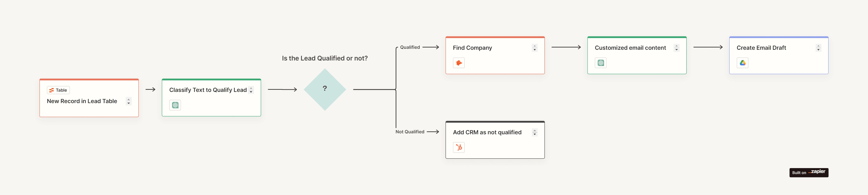
Task: Toggle expand arrows on Create Email Draft
Action: click(818, 48)
